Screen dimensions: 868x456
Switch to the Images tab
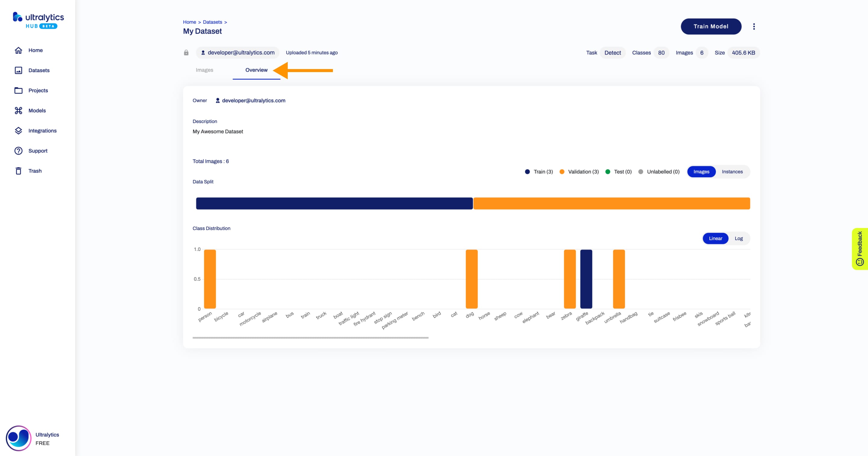(205, 70)
